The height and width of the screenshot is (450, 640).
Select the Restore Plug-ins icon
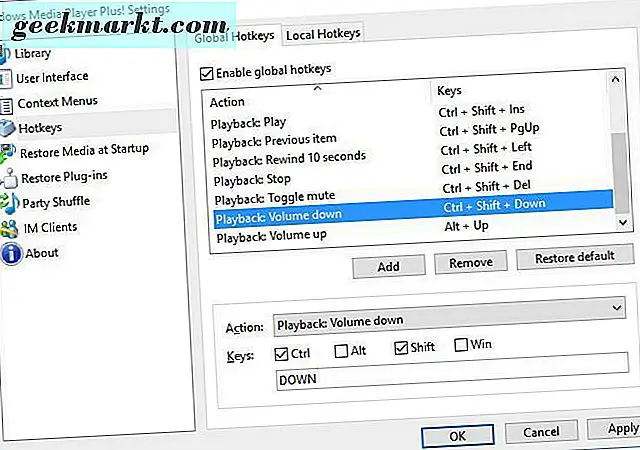(x=9, y=177)
